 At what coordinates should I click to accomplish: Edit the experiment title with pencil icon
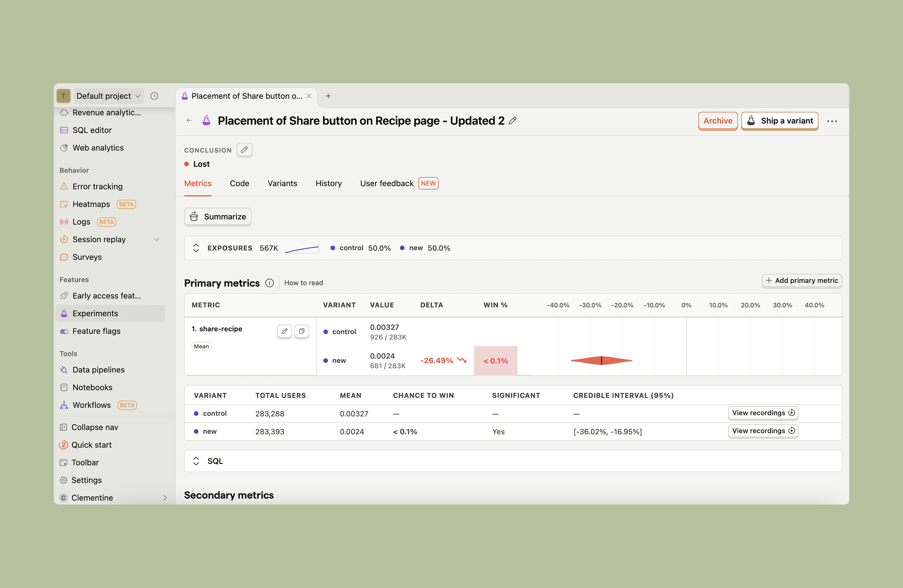pos(513,121)
